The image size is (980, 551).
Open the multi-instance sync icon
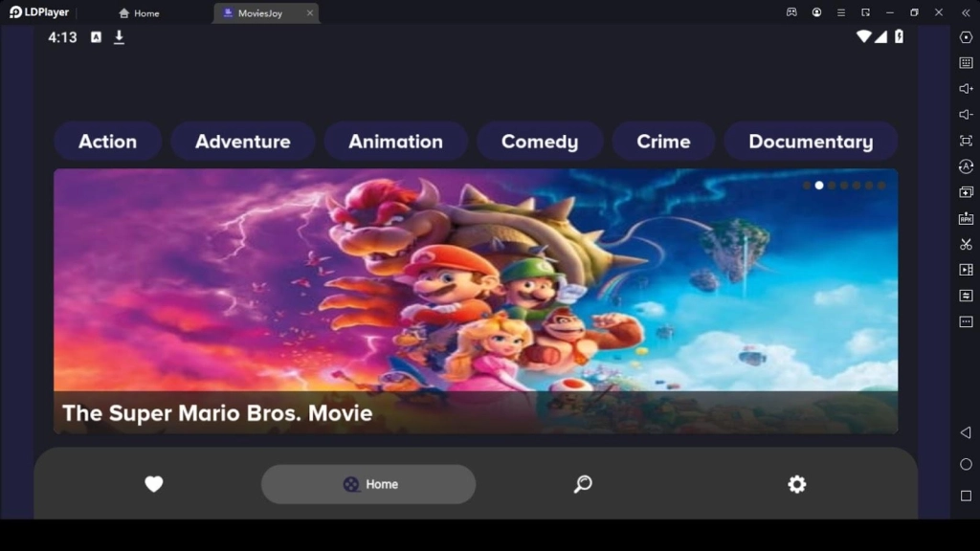pyautogui.click(x=966, y=192)
